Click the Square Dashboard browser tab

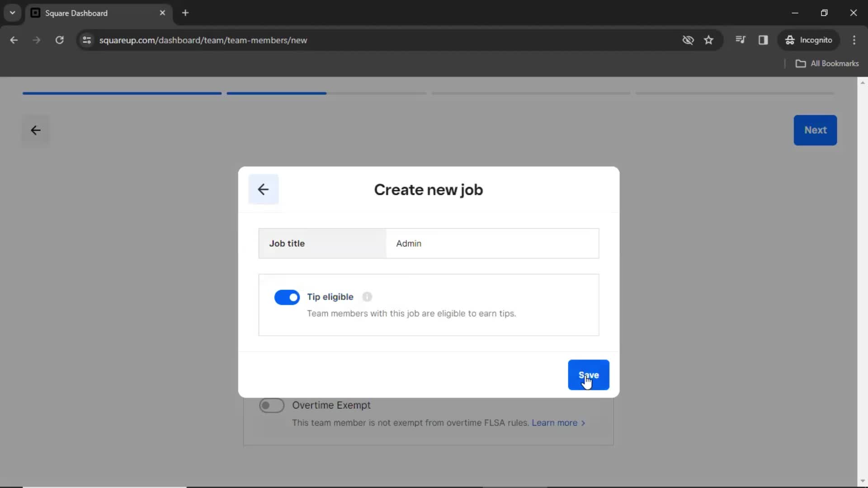[99, 13]
